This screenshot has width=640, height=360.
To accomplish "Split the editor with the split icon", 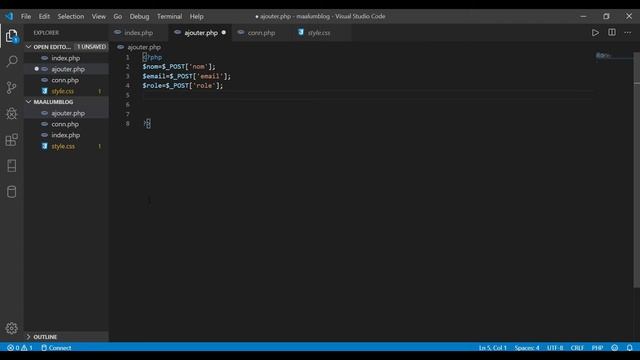I will [x=611, y=32].
